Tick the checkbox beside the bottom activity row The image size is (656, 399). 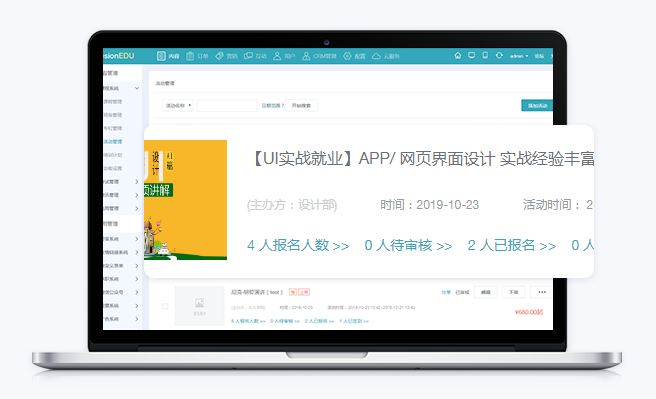pos(165,307)
